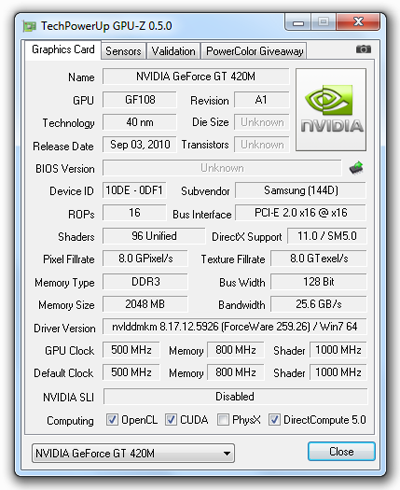Screen dimensions: 400x490
Task: Click the Memory Type field DDR3
Action: pos(145,282)
